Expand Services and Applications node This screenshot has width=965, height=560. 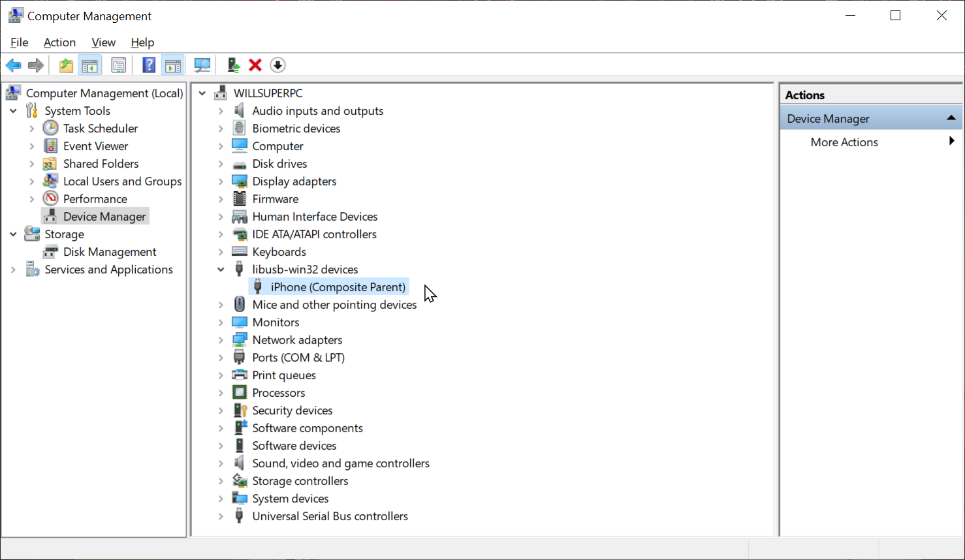pyautogui.click(x=13, y=270)
